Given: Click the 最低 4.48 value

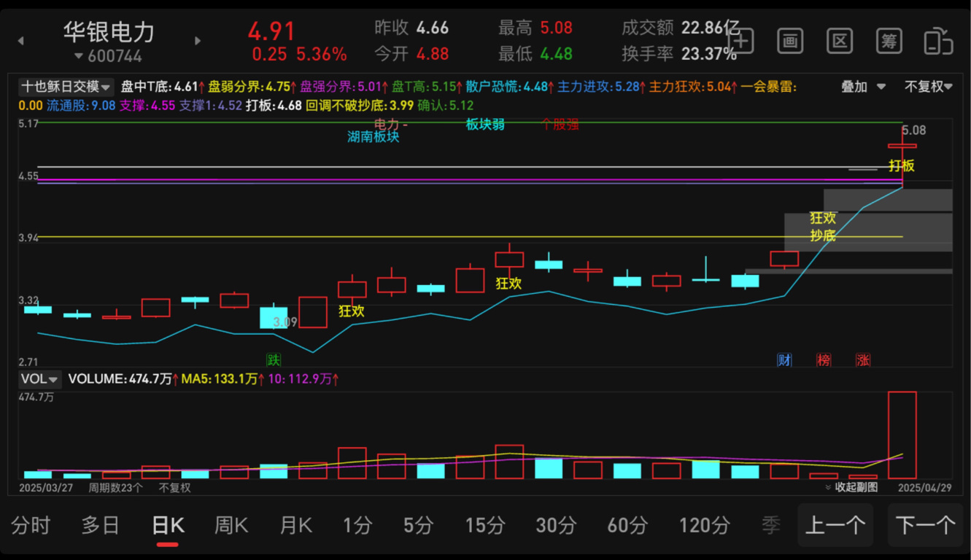Looking at the screenshot, I should 556,54.
